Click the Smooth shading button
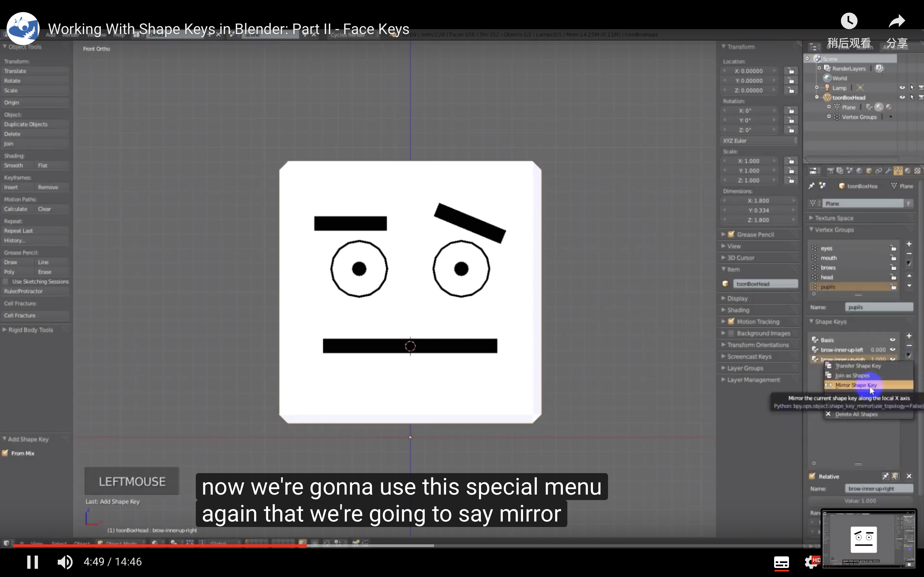The image size is (924, 577). click(x=14, y=165)
